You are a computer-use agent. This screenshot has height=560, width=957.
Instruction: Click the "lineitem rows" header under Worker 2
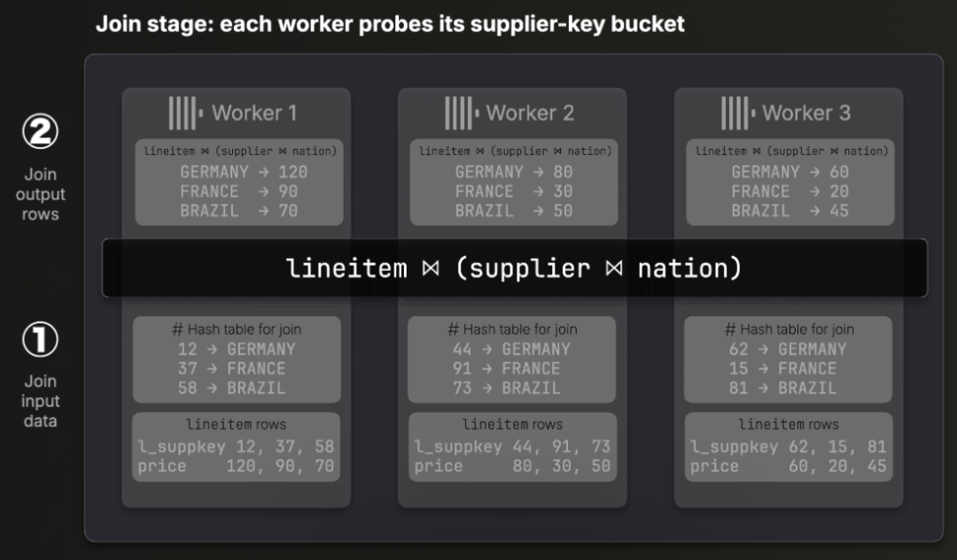coord(513,424)
